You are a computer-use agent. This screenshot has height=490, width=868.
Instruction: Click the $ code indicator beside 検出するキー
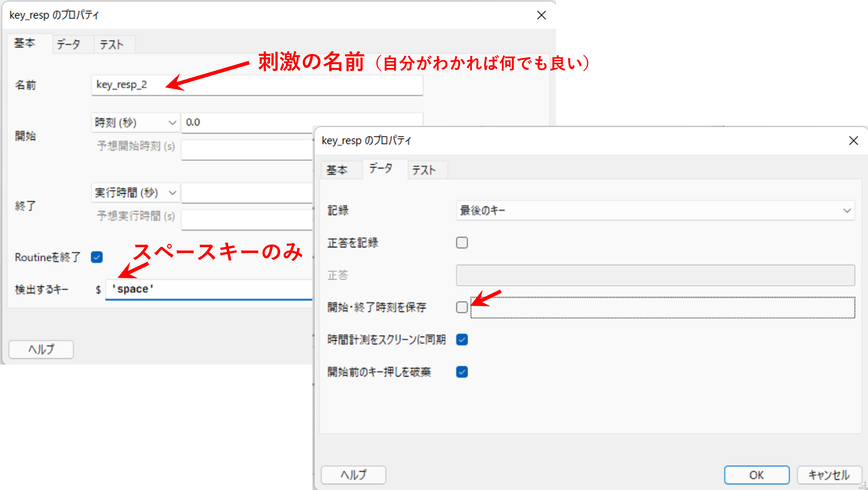tap(98, 290)
